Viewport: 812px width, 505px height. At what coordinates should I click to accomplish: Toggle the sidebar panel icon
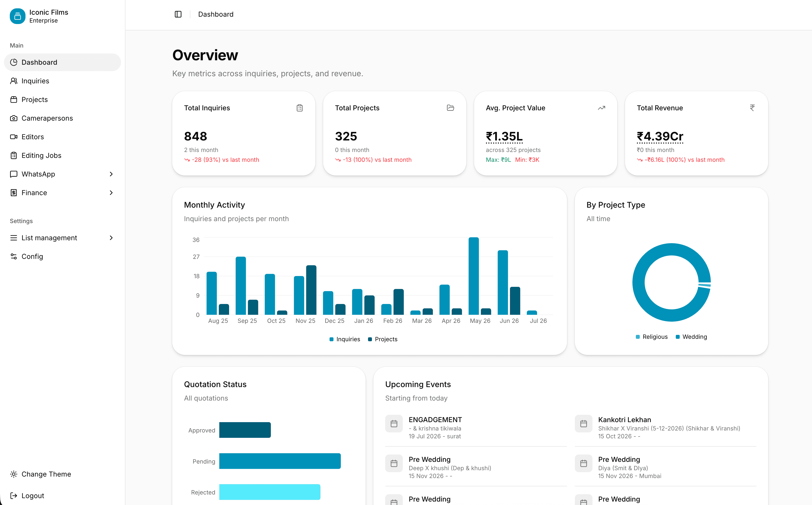pos(178,14)
